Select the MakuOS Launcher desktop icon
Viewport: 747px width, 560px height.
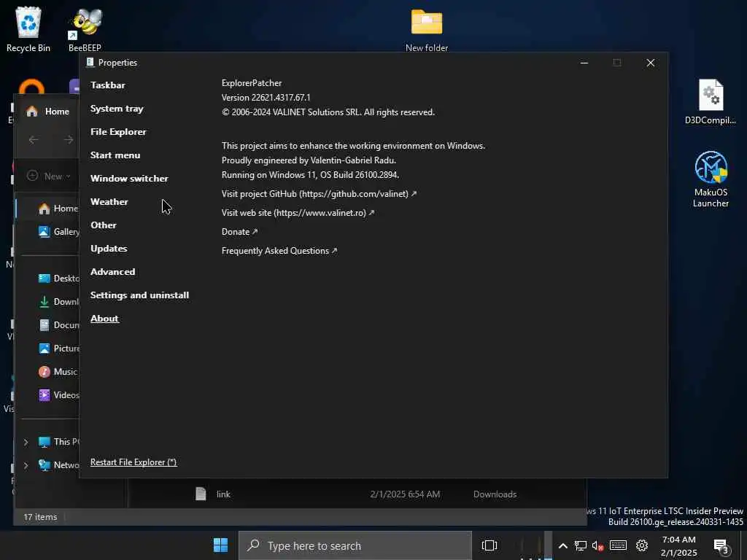[x=711, y=179]
